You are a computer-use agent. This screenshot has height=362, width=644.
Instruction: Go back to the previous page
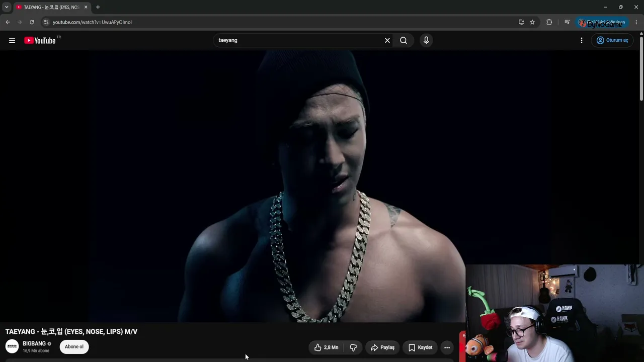(8, 22)
